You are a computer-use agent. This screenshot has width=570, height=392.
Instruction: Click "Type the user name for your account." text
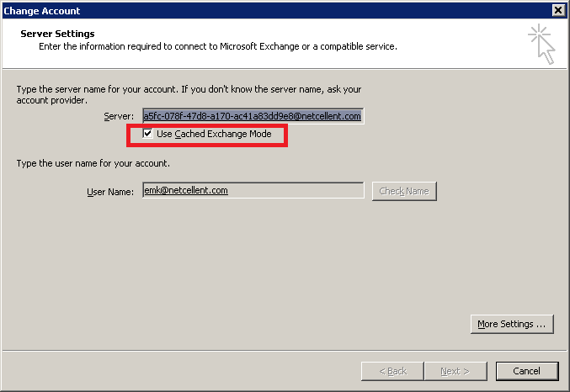tap(93, 163)
